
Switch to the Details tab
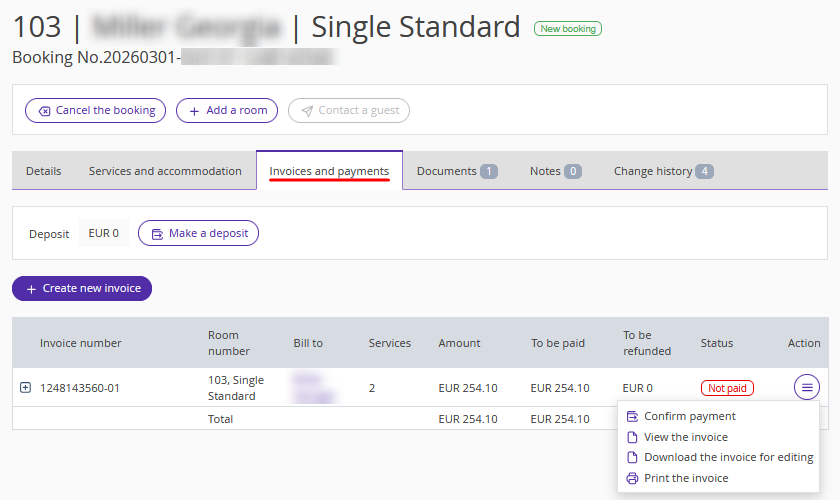pos(43,171)
